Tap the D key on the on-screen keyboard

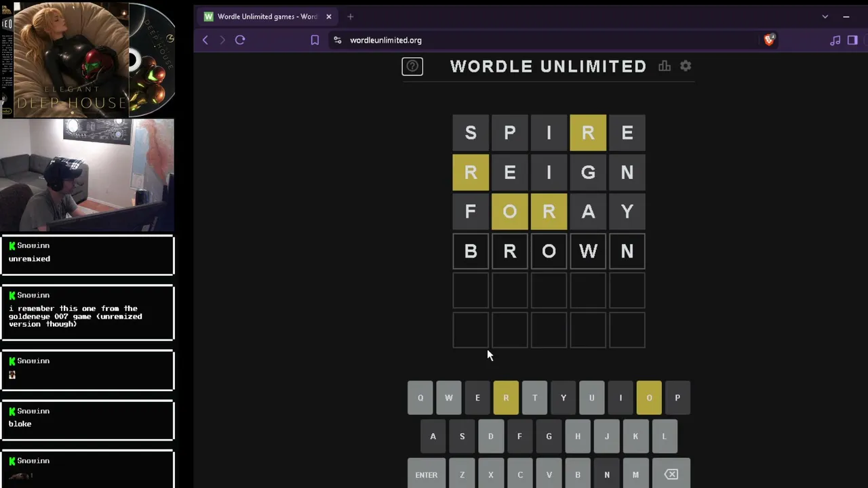pos(491,436)
